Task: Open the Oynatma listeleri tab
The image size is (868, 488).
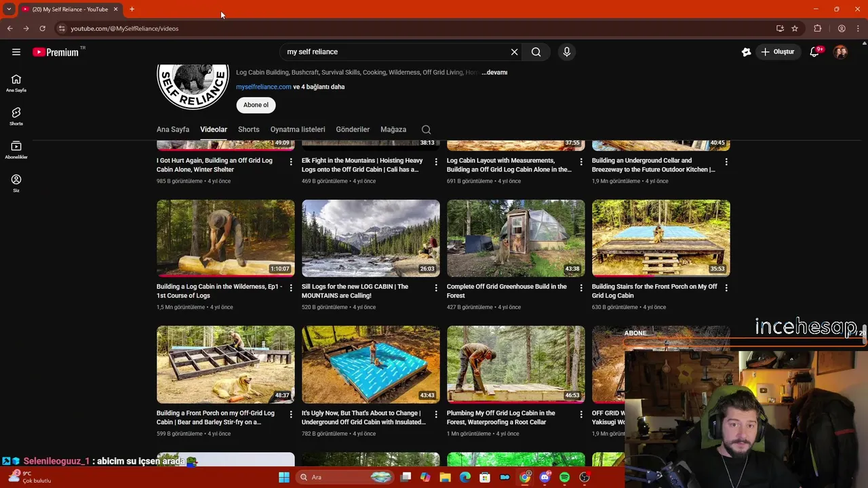Action: [x=298, y=129]
